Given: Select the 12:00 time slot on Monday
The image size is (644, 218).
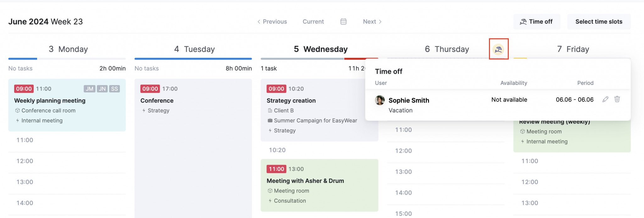Looking at the screenshot, I should coord(67,161).
